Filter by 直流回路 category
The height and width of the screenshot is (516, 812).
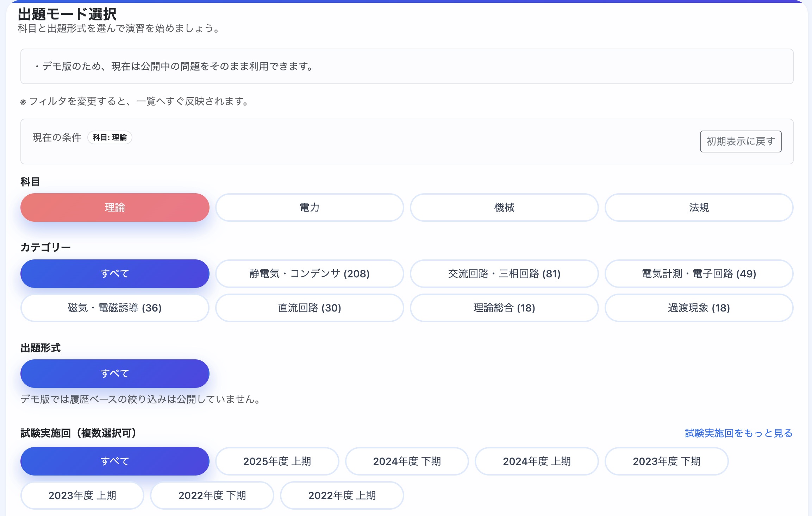click(309, 308)
